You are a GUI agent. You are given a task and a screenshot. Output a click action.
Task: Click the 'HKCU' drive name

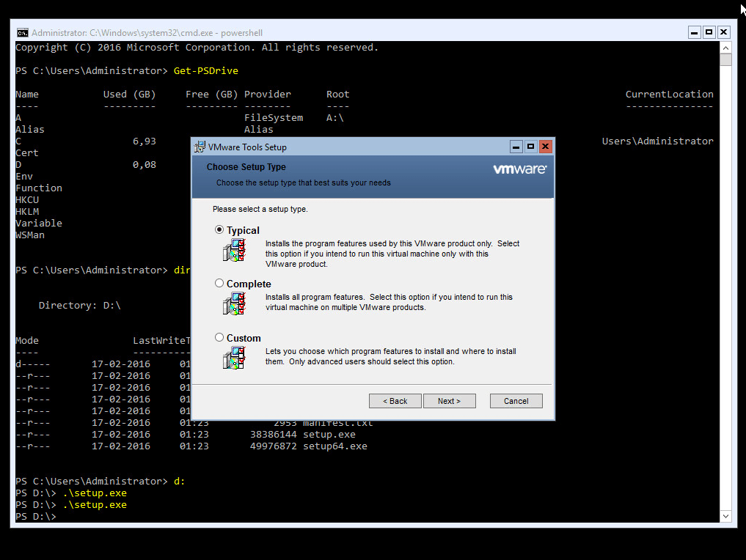tap(27, 200)
